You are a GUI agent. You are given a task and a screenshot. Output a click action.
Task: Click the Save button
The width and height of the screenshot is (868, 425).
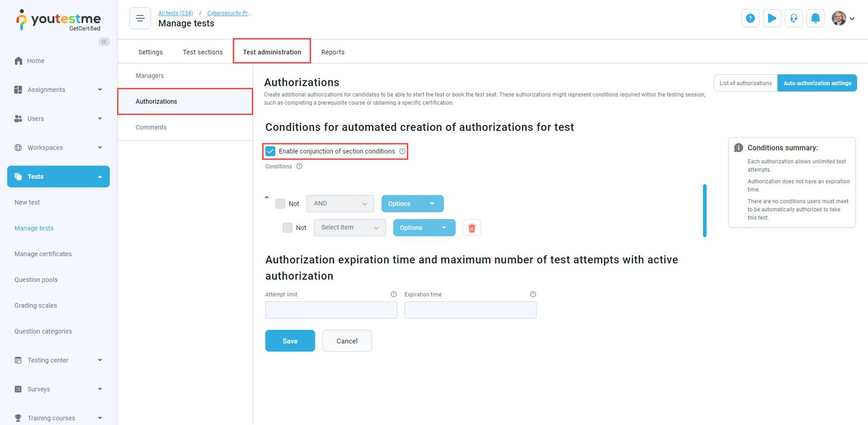click(x=290, y=341)
